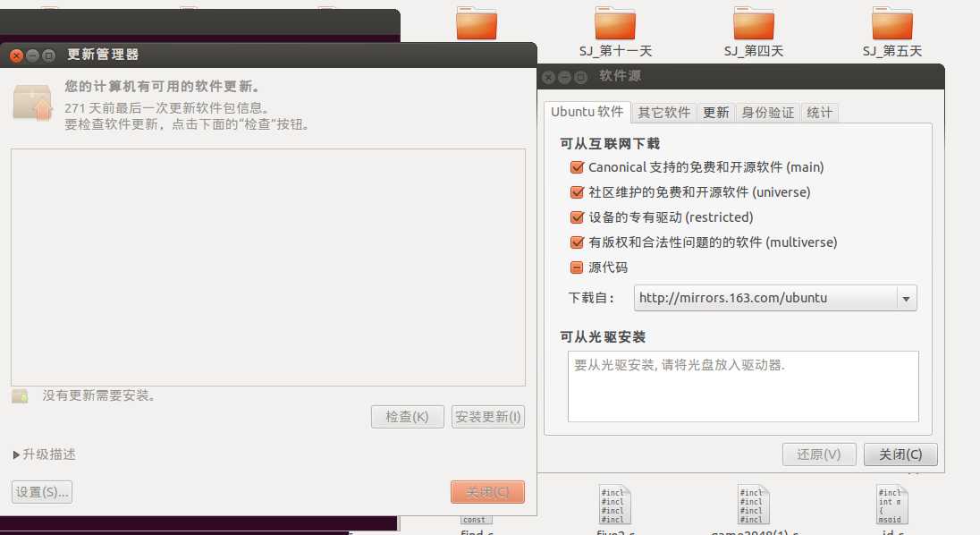Click orange 关闭(C) button in update manager

coord(487,492)
